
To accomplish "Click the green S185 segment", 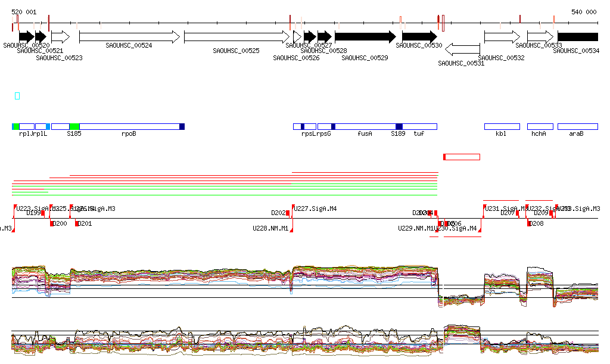I will click(x=74, y=126).
